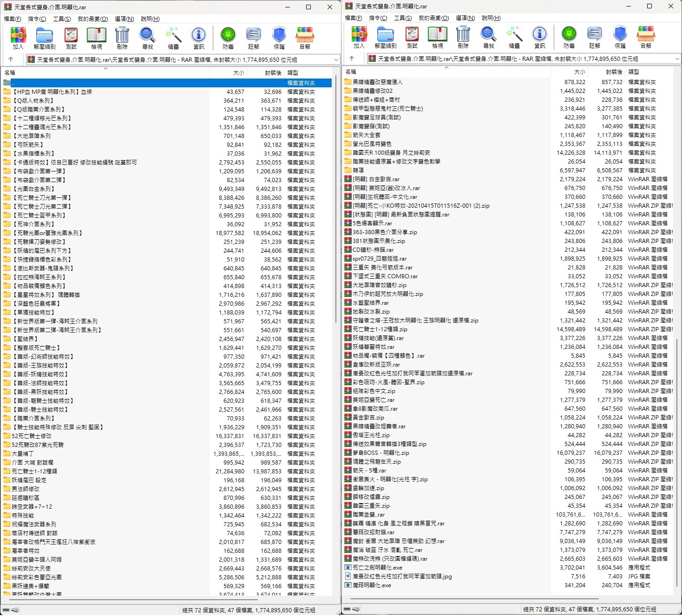The height and width of the screenshot is (616, 682).
Task: Sort by 名稱 column in left window
Action: [105, 73]
